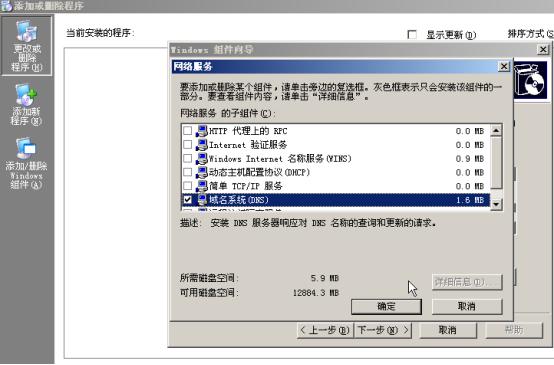Viewport: 554px width, 365px height.
Task: Click 下一步 in the Windows 组件向导
Action: (383, 330)
